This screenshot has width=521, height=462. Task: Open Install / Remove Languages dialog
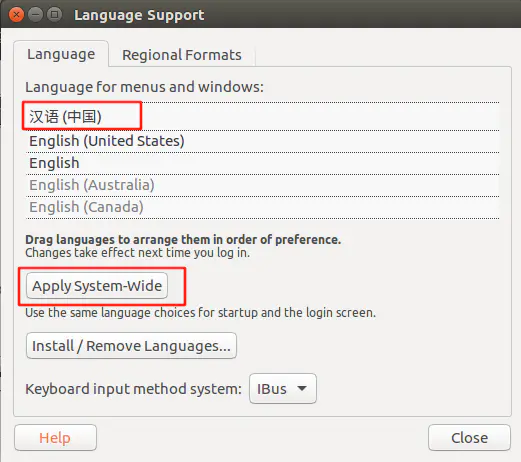click(x=131, y=346)
